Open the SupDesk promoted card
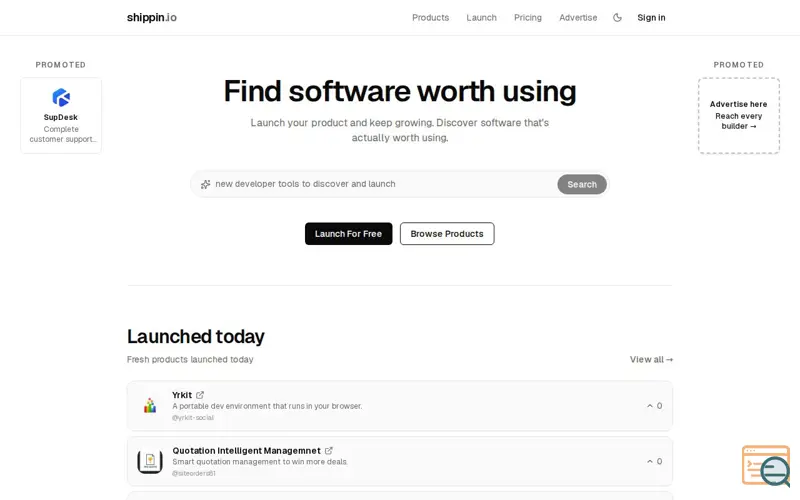The width and height of the screenshot is (800, 500). 61,115
